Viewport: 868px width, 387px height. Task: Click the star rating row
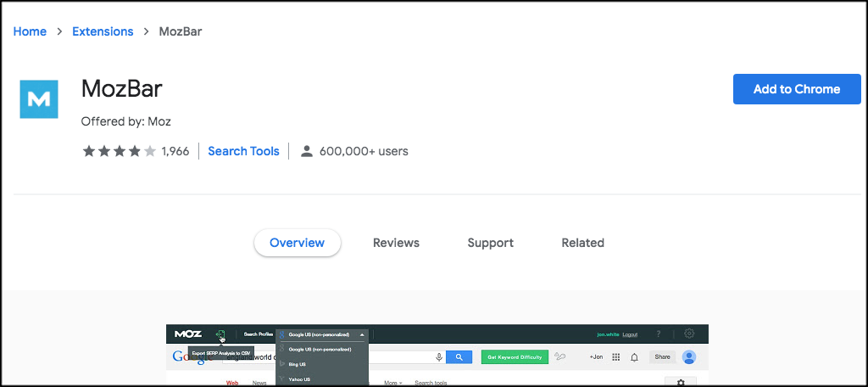[x=119, y=151]
